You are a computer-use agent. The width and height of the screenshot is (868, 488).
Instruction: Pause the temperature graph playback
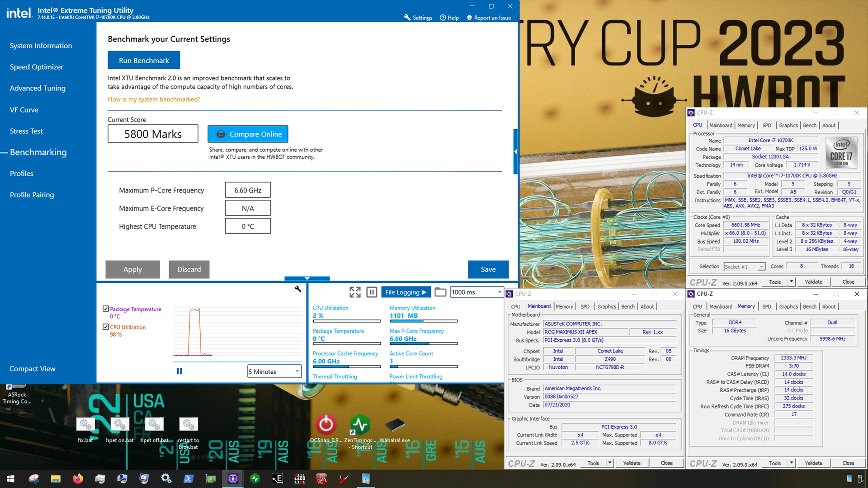[179, 371]
